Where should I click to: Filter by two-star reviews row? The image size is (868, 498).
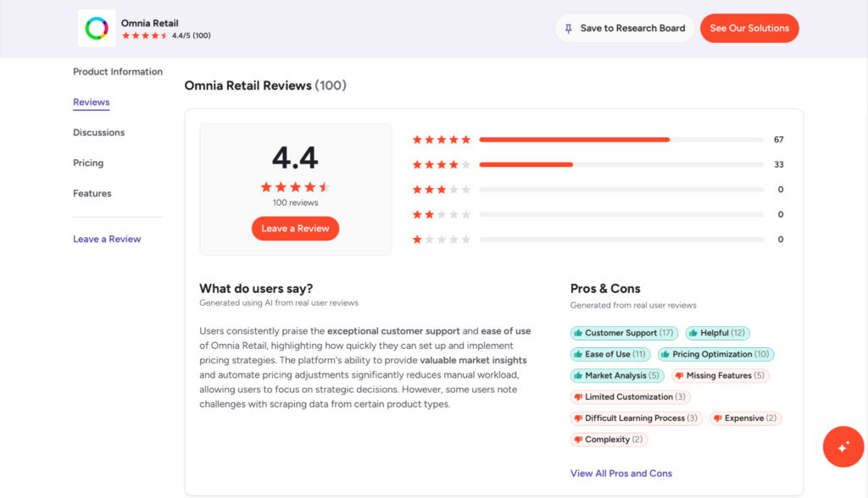(598, 214)
